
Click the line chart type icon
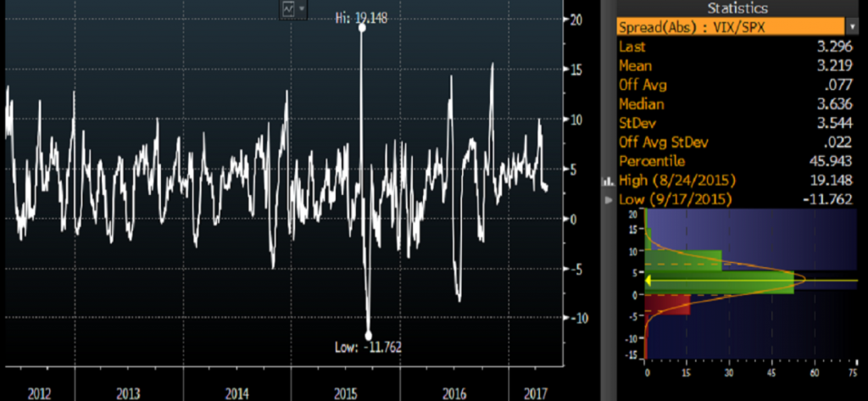[x=289, y=8]
